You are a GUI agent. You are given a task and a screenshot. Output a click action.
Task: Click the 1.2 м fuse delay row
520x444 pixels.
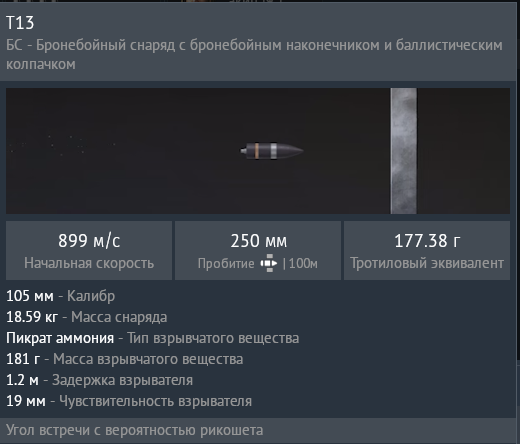(x=99, y=380)
